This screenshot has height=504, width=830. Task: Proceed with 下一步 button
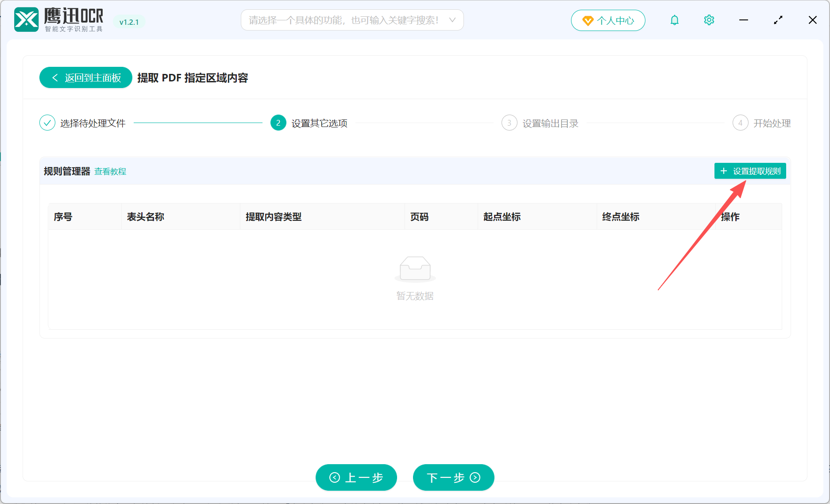tap(453, 477)
